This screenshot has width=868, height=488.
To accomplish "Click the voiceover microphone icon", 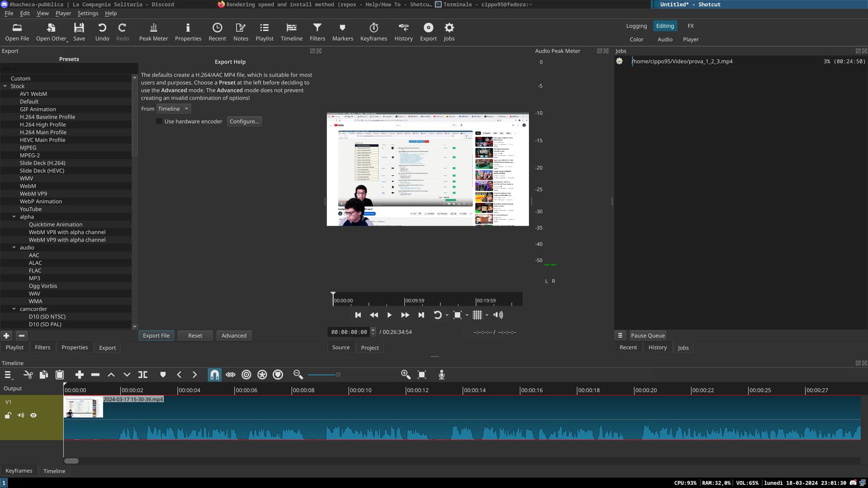I will tap(441, 374).
